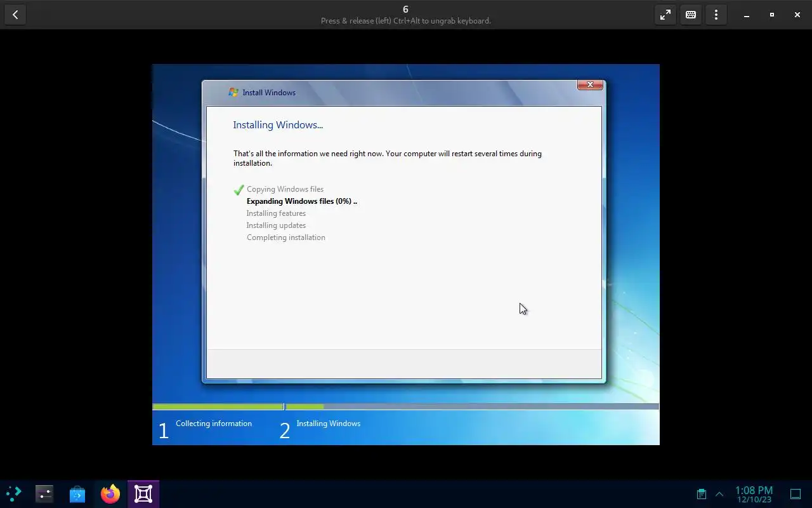Open the clipboard tray icon
The height and width of the screenshot is (508, 812).
tap(701, 494)
